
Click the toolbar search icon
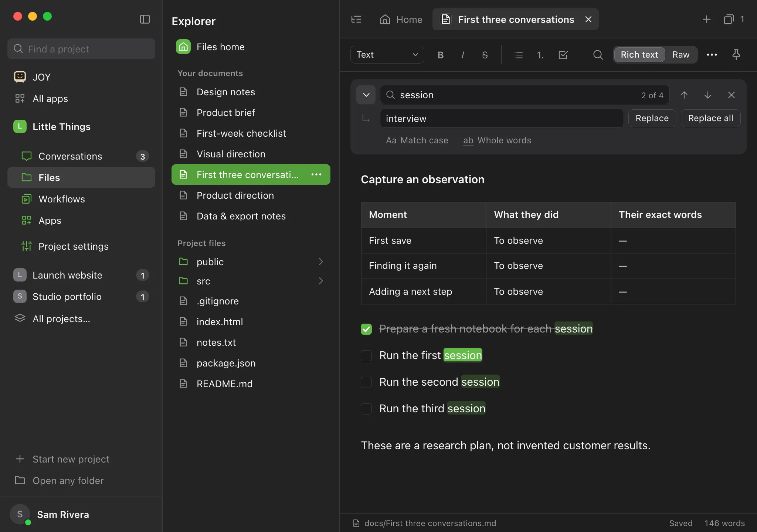[598, 55]
